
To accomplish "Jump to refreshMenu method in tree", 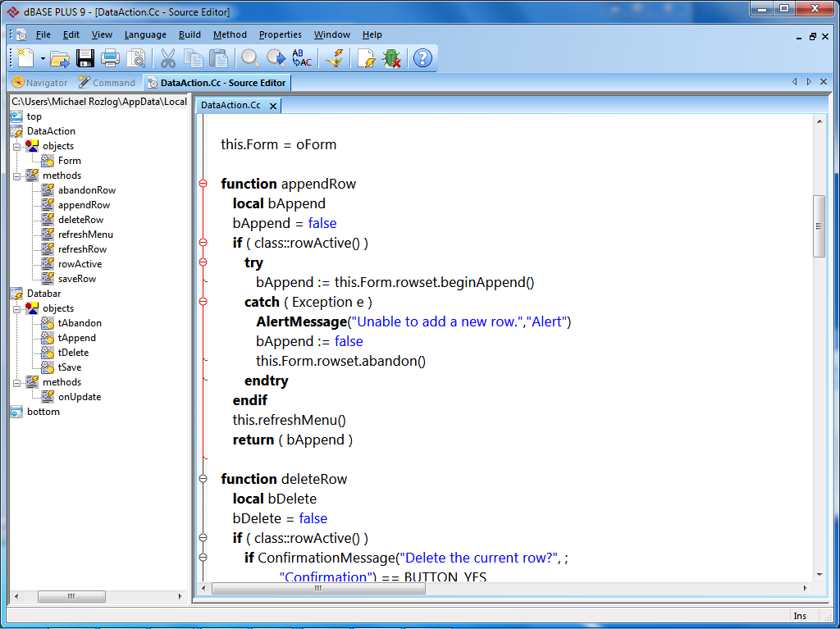I will pos(85,235).
